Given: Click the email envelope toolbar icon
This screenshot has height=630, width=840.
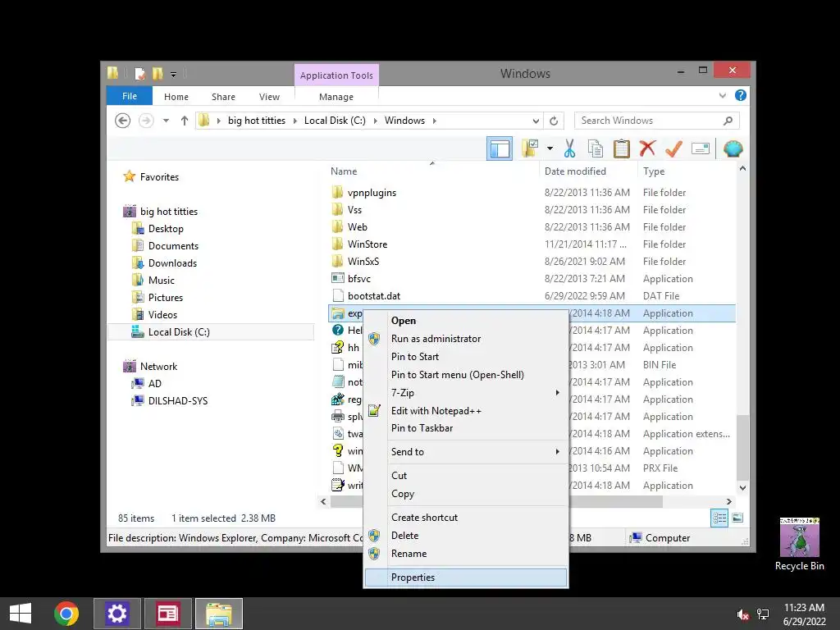Looking at the screenshot, I should [x=701, y=148].
